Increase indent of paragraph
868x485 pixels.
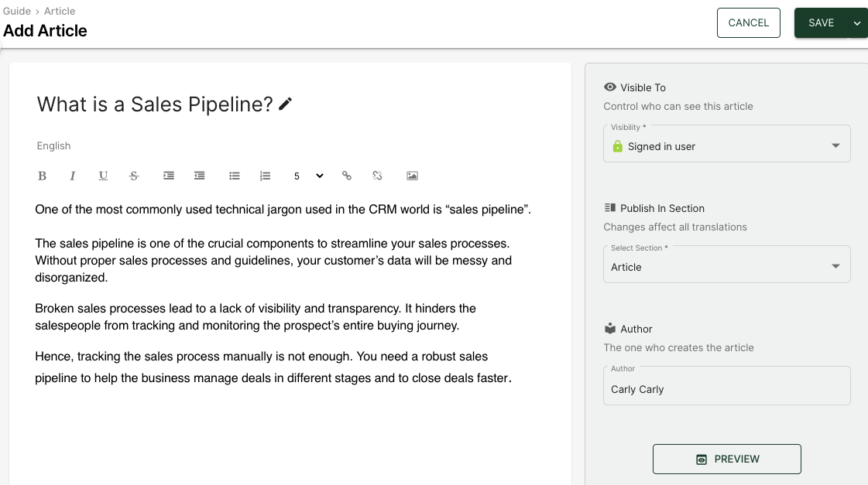[x=169, y=176]
